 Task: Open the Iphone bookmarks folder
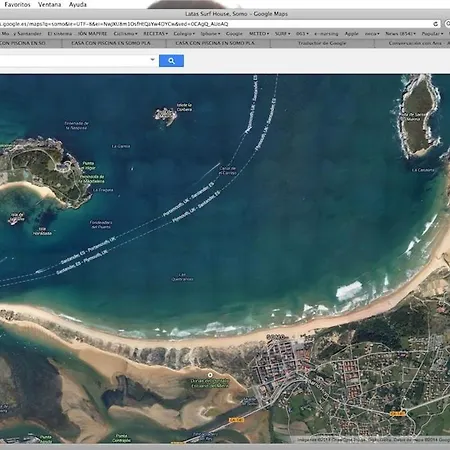coord(210,34)
